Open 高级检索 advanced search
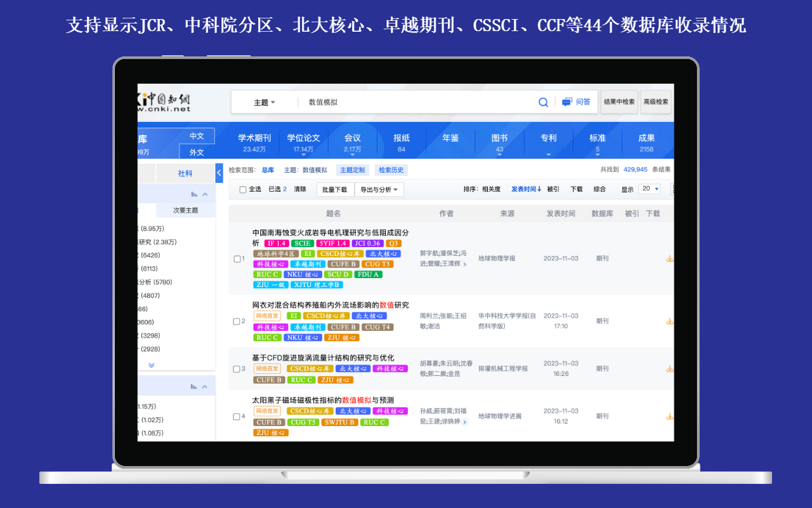 tap(656, 102)
